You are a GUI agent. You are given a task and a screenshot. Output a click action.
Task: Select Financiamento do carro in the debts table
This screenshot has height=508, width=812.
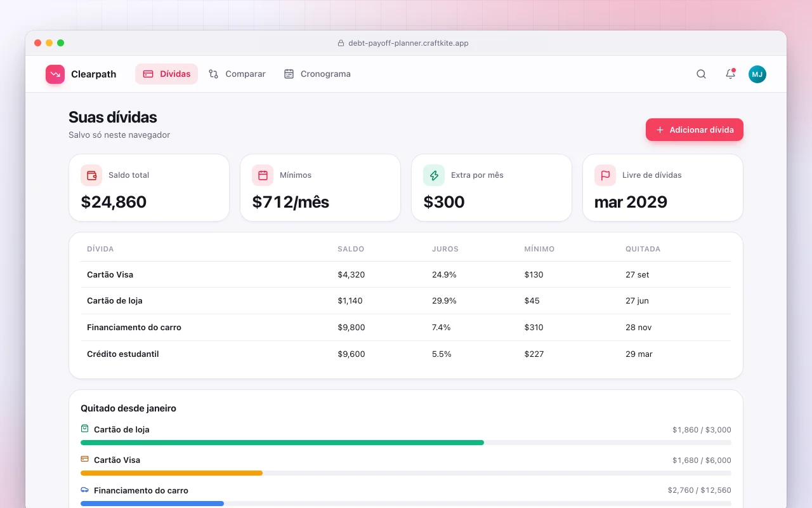(134, 328)
